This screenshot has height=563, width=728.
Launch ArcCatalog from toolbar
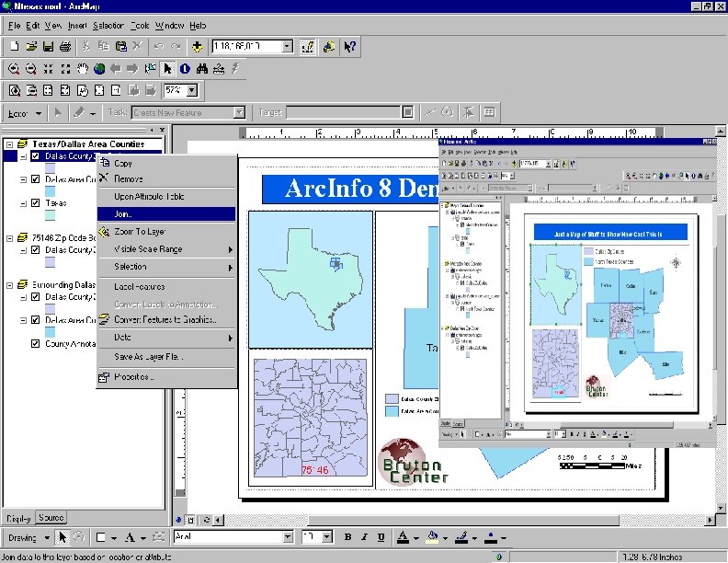(x=329, y=46)
